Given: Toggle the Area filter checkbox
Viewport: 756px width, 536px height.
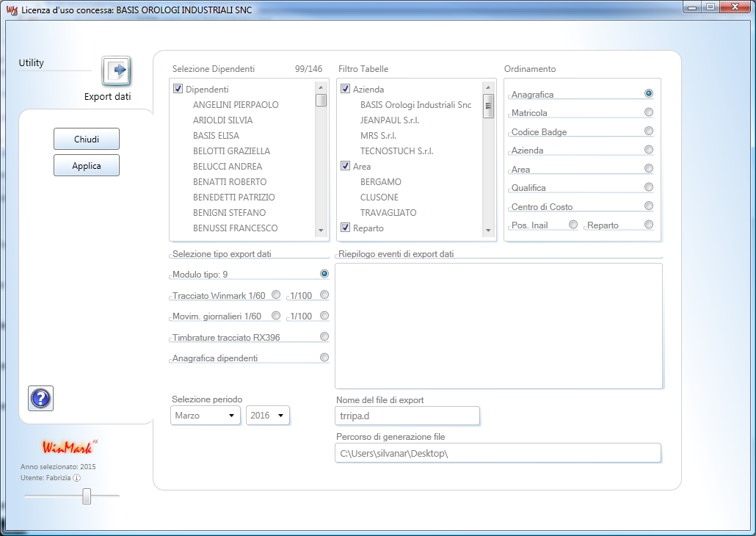Looking at the screenshot, I should 345,166.
